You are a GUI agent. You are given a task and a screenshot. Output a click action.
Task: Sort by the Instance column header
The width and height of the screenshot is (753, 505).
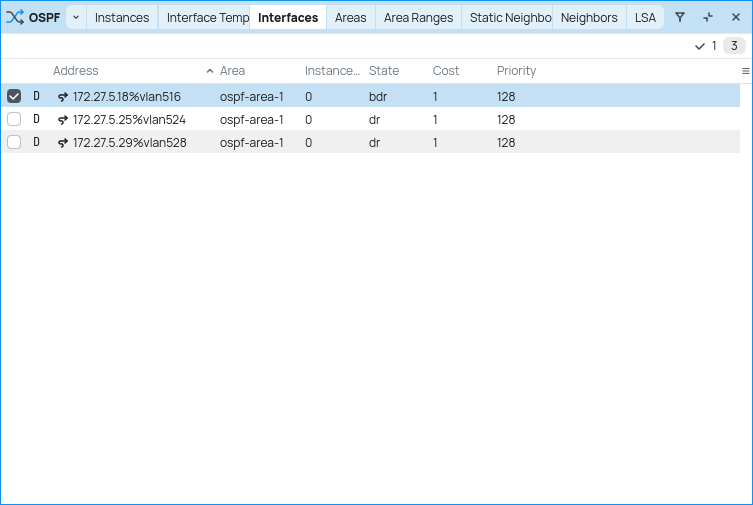coord(332,71)
